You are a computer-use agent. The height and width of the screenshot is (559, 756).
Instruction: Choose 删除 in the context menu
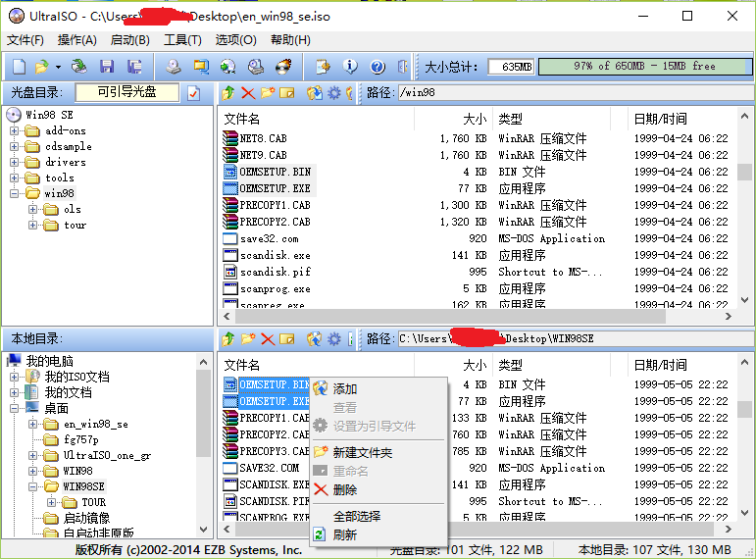[378, 490]
